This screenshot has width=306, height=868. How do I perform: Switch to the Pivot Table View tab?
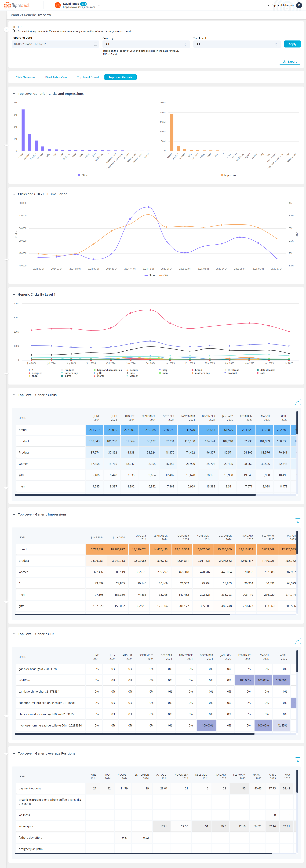click(x=56, y=77)
